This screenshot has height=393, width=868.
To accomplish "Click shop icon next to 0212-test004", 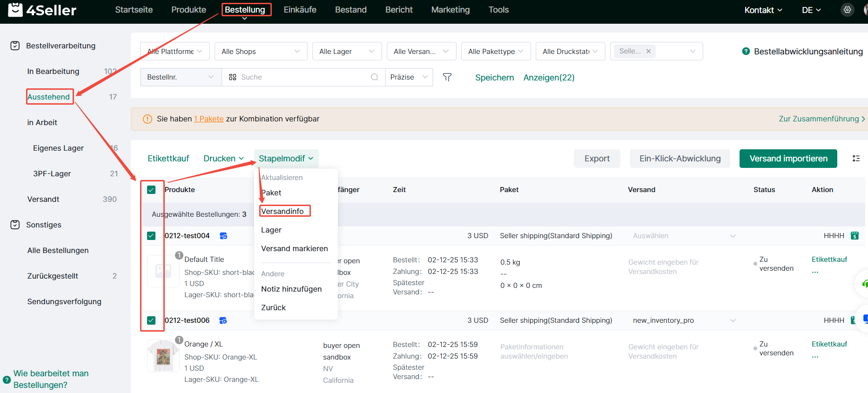I will point(223,236).
